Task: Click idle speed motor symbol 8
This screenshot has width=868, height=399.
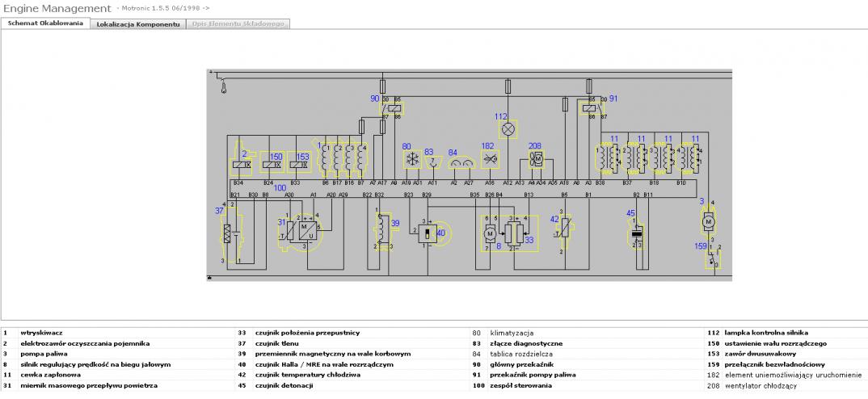Action: [x=489, y=235]
